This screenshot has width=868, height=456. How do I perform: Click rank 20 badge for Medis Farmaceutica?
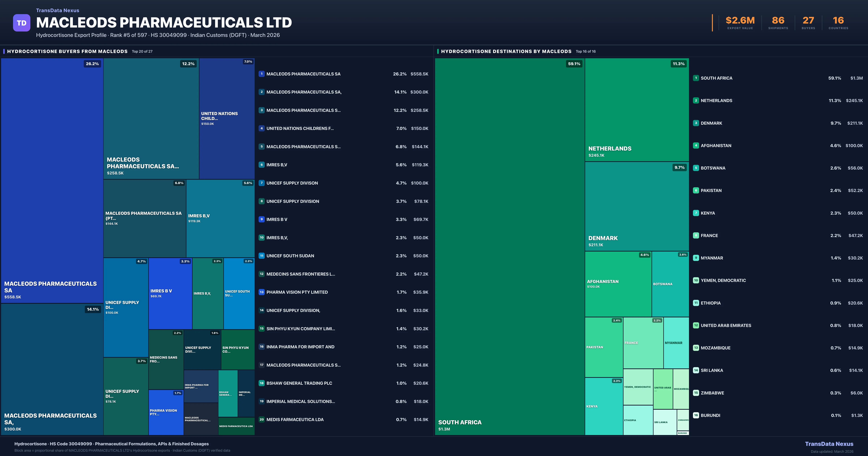click(x=261, y=420)
